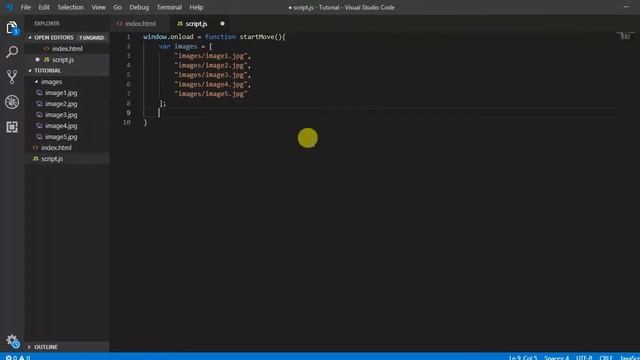Click the image1.jpg file icon

(40, 93)
